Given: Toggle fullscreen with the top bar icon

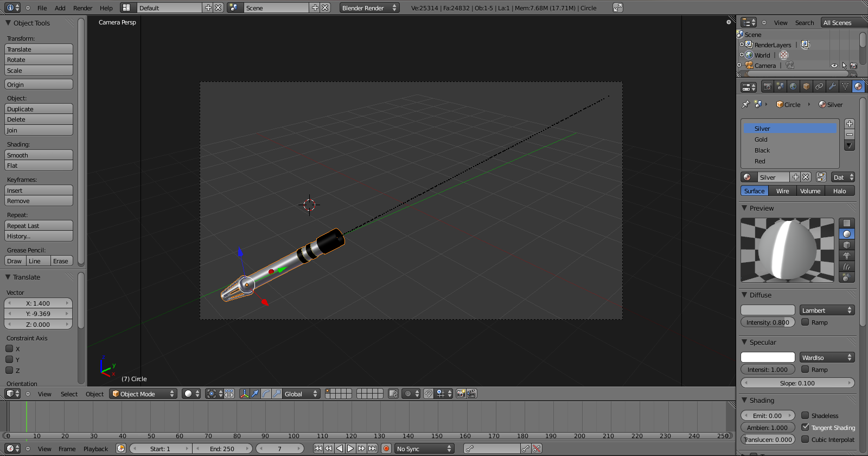Looking at the screenshot, I should (617, 8).
